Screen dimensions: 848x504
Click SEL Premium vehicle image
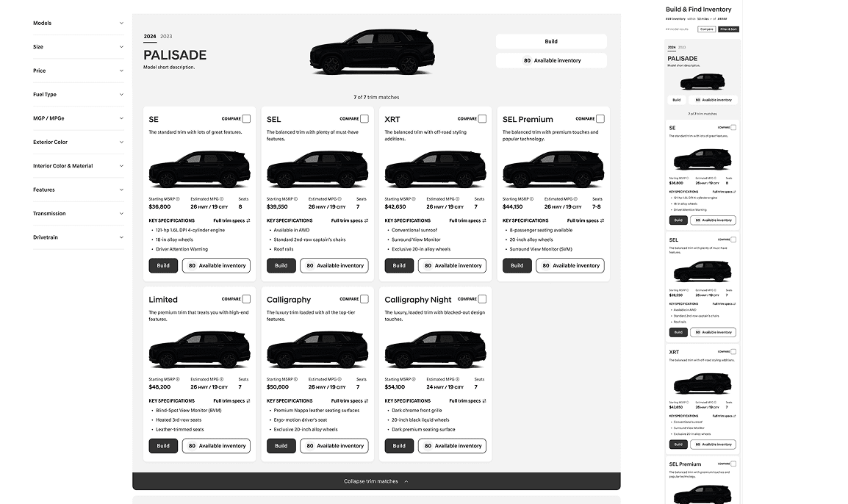tap(553, 169)
